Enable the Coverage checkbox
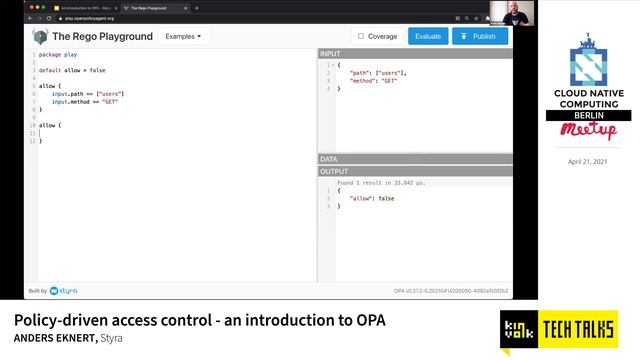Image resolution: width=640 pixels, height=360 pixels. [361, 36]
